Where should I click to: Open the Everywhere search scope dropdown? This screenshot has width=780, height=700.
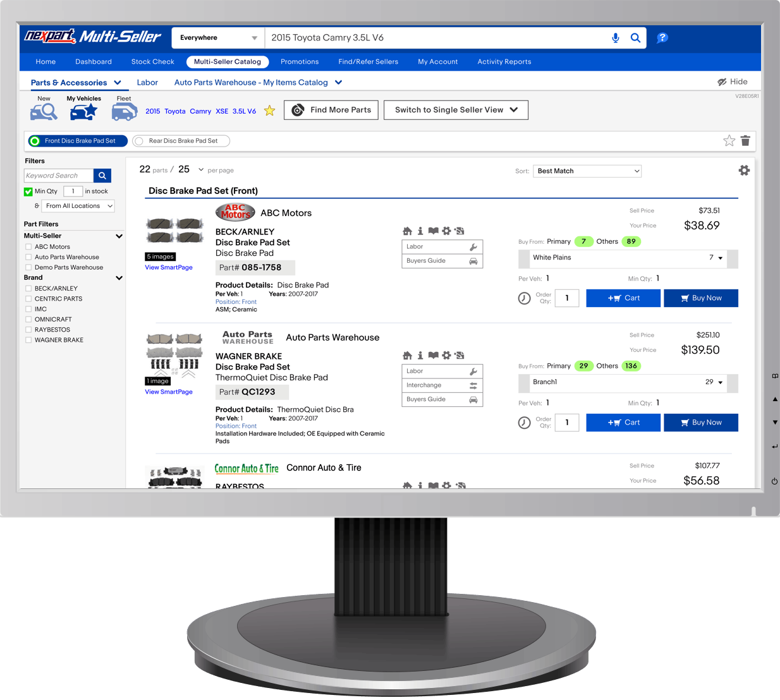coord(218,38)
